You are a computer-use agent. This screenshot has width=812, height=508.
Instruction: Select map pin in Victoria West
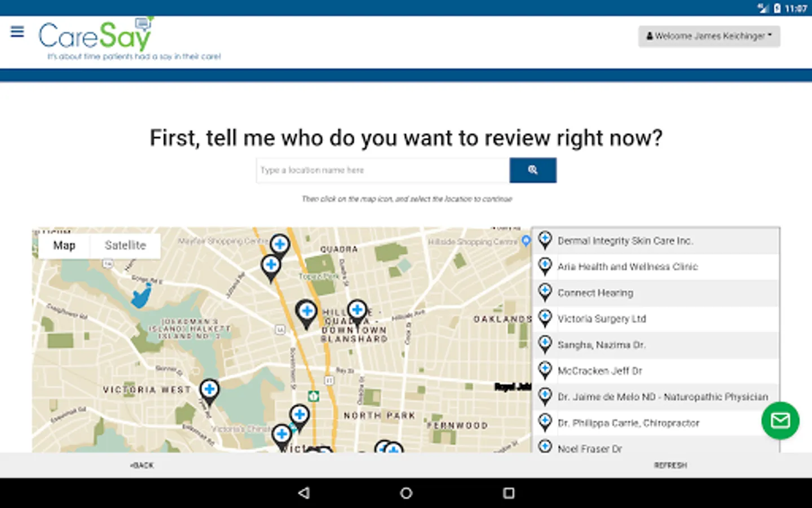pyautogui.click(x=209, y=391)
